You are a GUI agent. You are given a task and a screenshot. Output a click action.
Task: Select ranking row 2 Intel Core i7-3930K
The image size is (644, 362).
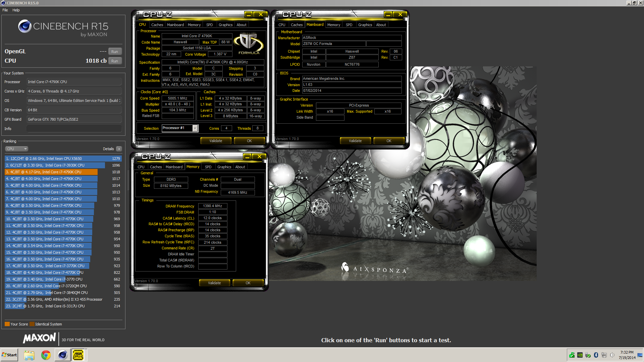[63, 165]
